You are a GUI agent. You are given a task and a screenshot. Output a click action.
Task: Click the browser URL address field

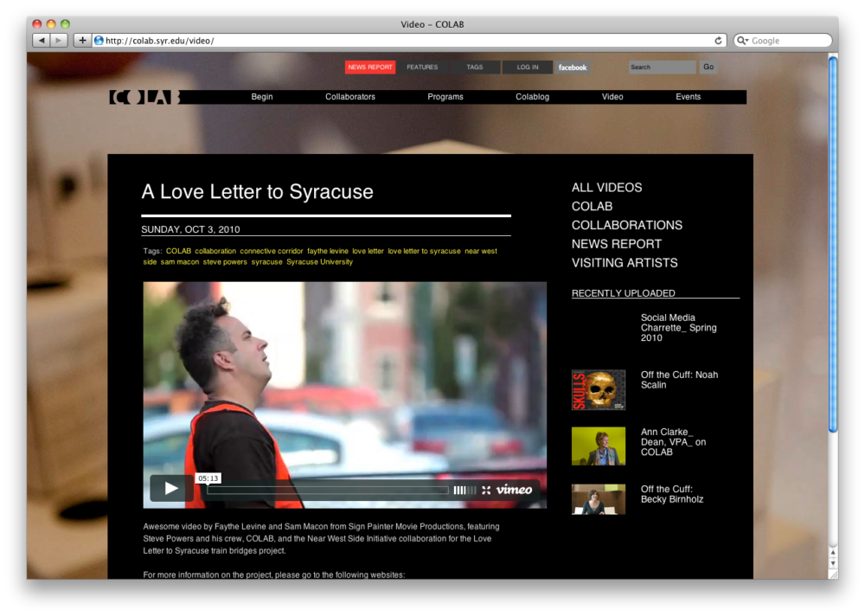[408, 41]
